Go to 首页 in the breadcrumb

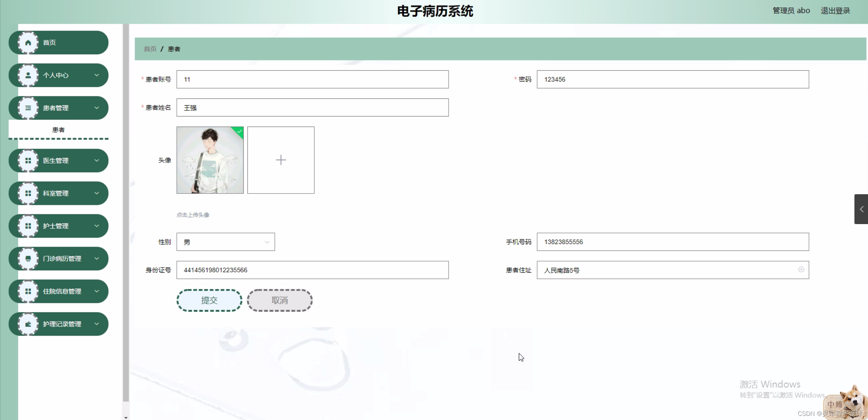click(x=150, y=49)
